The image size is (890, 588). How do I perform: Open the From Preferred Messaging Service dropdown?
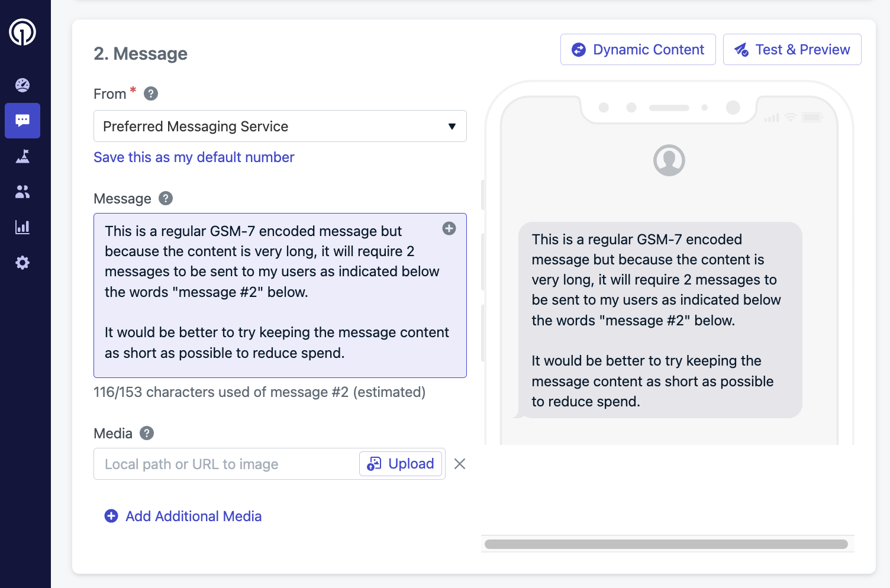coord(280,126)
